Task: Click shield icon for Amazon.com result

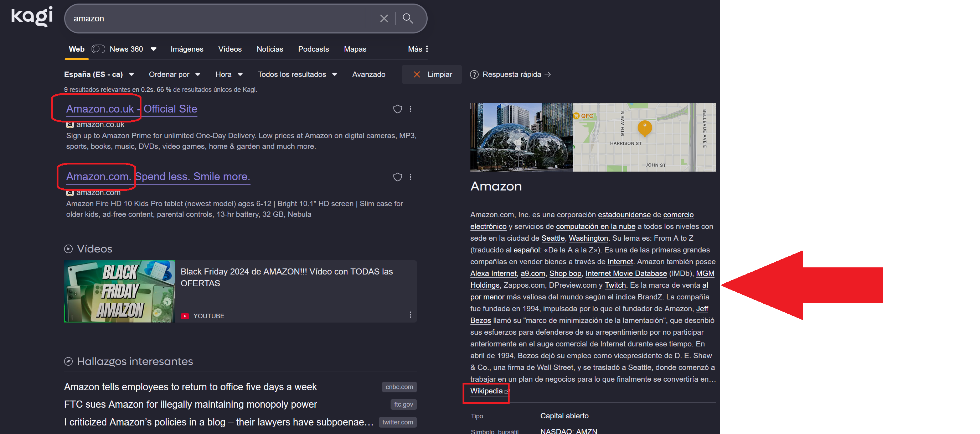Action: coord(397,177)
